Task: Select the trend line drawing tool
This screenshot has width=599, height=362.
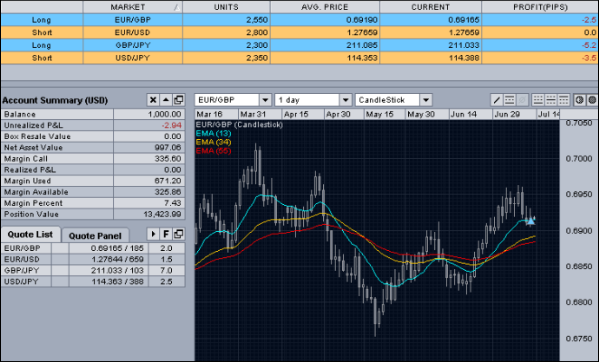Action: pos(497,100)
